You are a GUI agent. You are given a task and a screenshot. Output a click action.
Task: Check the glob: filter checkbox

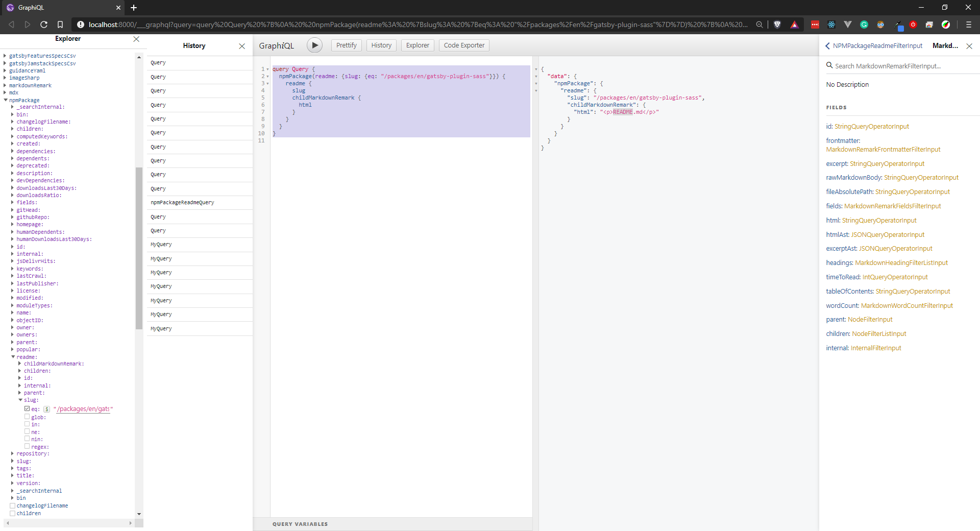27,417
